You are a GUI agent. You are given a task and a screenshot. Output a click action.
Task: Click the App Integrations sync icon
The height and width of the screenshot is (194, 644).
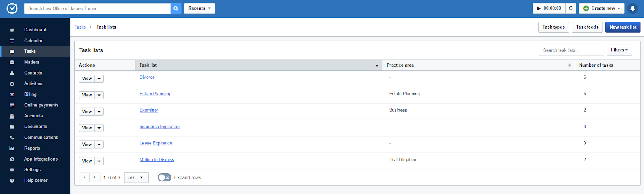tap(12, 159)
